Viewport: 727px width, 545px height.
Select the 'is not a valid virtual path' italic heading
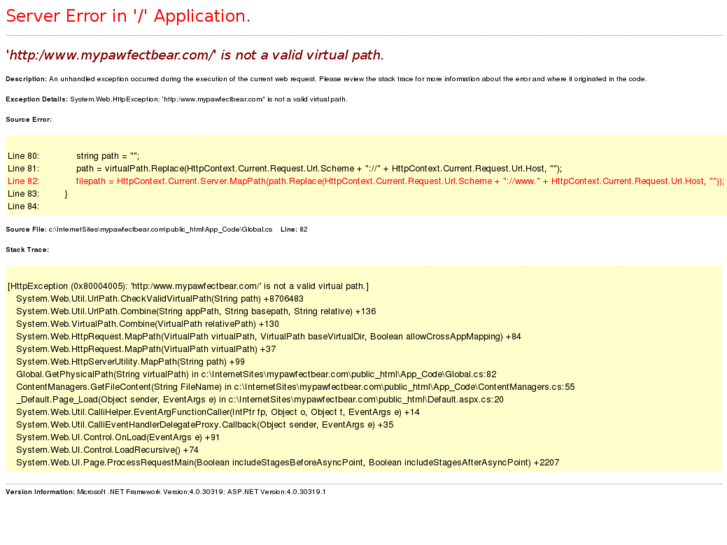click(195, 55)
